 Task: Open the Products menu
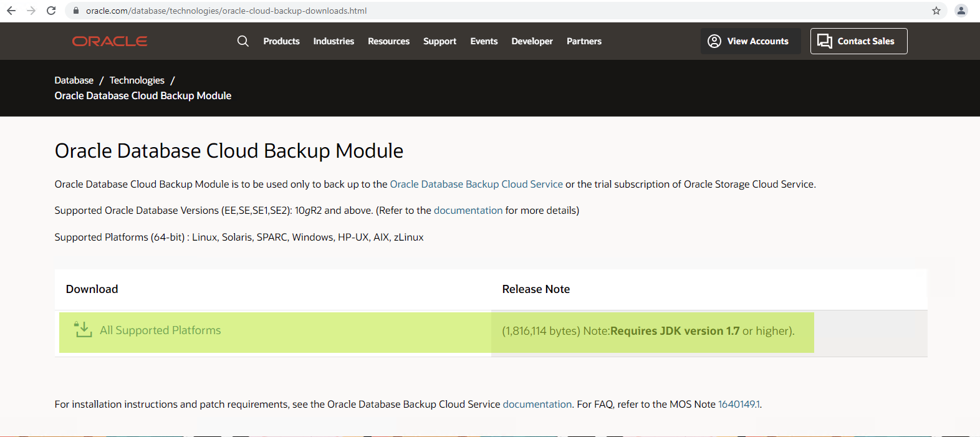(281, 41)
